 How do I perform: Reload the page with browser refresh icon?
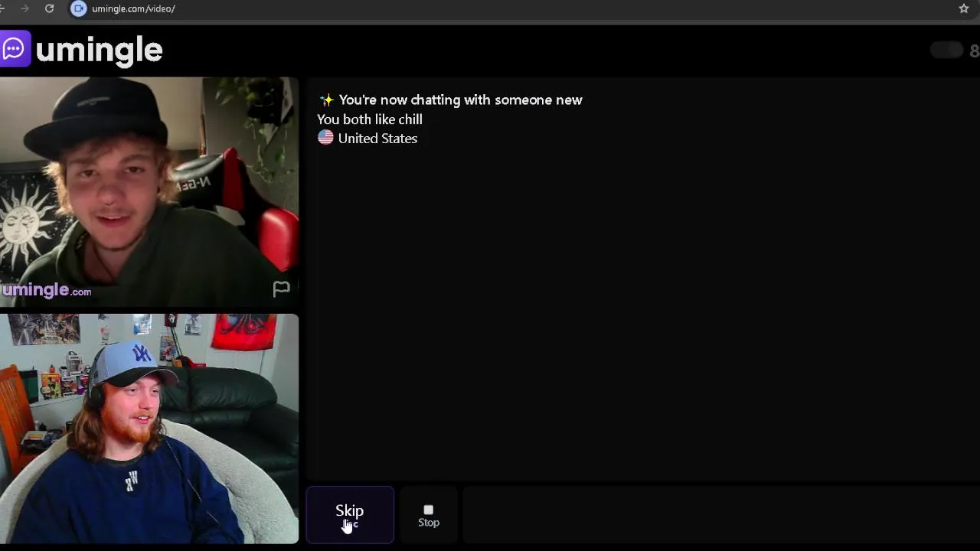coord(49,8)
